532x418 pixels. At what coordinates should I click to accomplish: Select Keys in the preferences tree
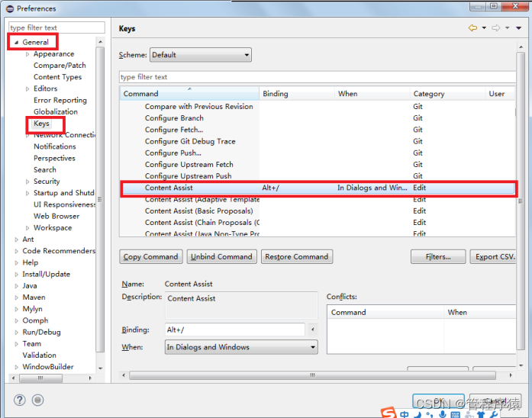click(41, 124)
